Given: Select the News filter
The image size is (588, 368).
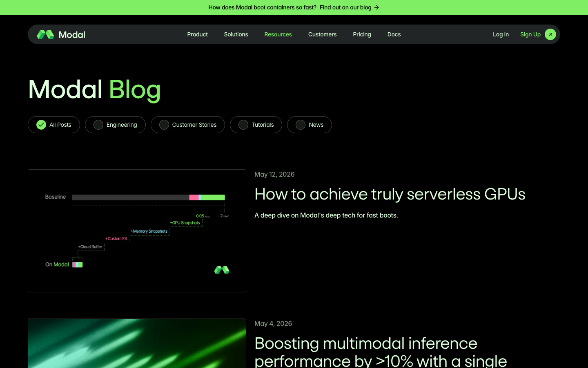Looking at the screenshot, I should click(x=310, y=125).
